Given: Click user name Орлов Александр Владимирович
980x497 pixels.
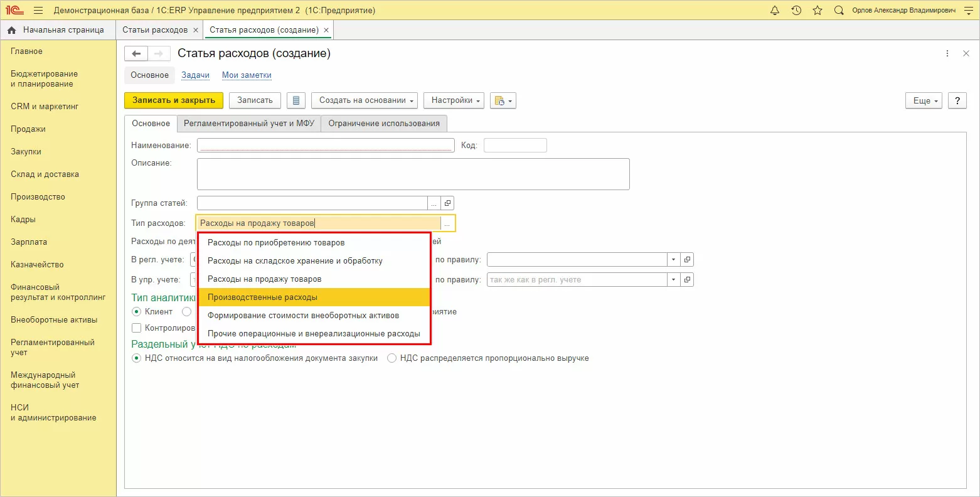Looking at the screenshot, I should tap(904, 11).
